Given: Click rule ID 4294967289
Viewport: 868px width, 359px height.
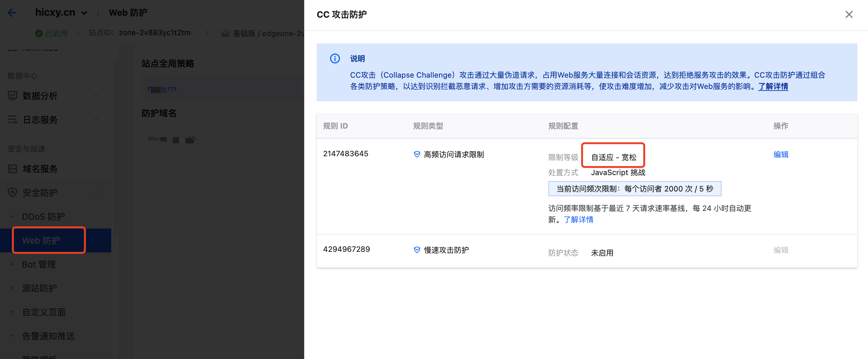Looking at the screenshot, I should [x=346, y=249].
